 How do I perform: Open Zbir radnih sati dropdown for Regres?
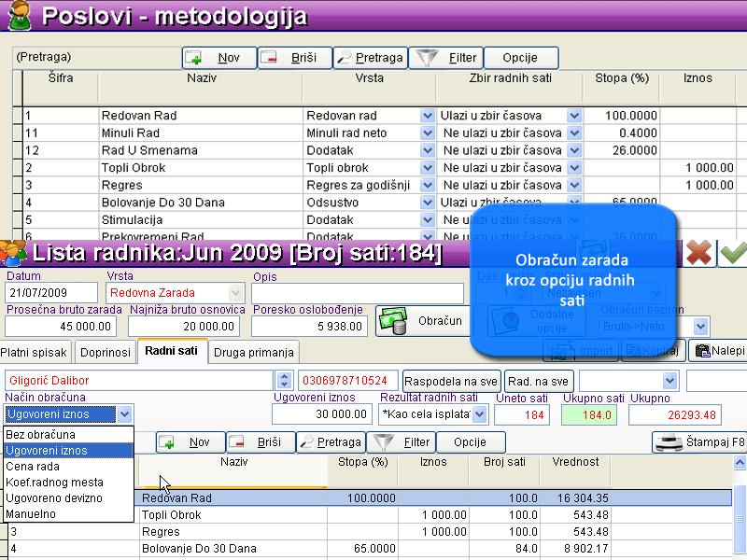[574, 185]
